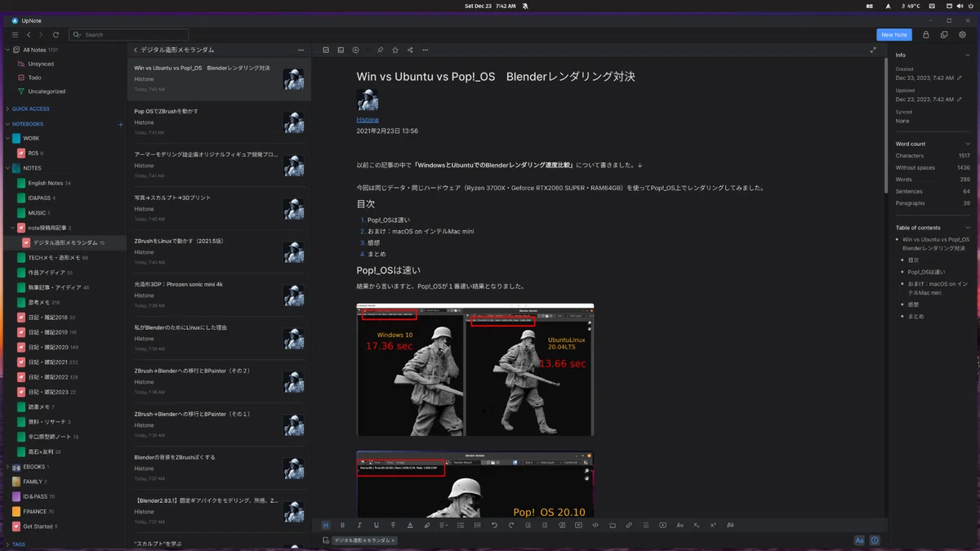
Task: Collapse the Word count section
Action: pos(968,144)
